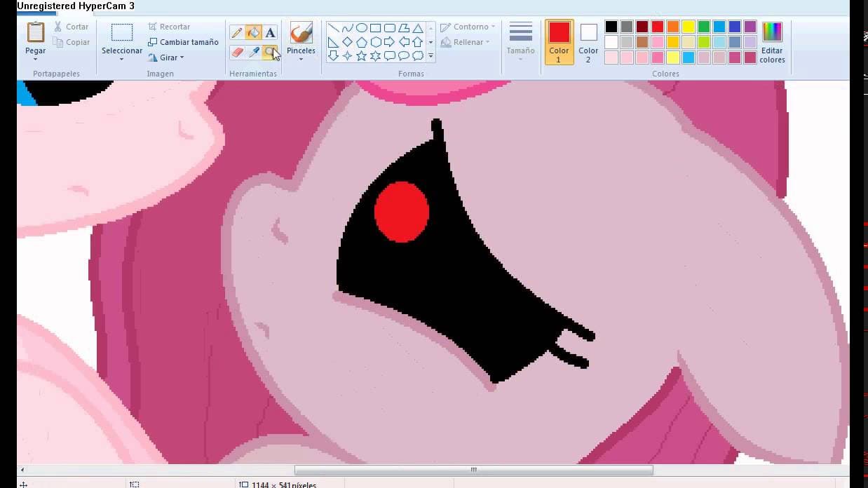
Task: Choose the freeform polygon shape
Action: coord(404,28)
